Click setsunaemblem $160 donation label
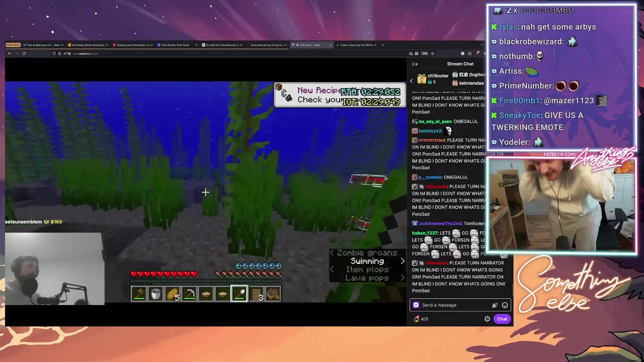This screenshot has width=644, height=362. (x=34, y=222)
